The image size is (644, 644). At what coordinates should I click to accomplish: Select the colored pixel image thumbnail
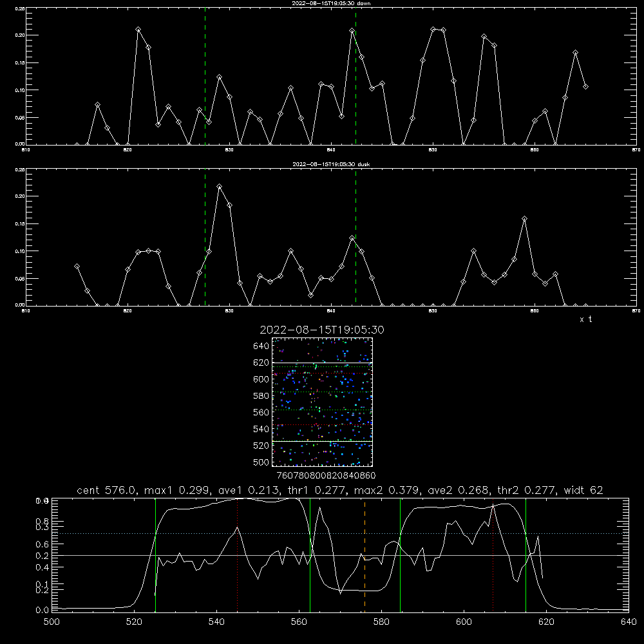(x=323, y=402)
